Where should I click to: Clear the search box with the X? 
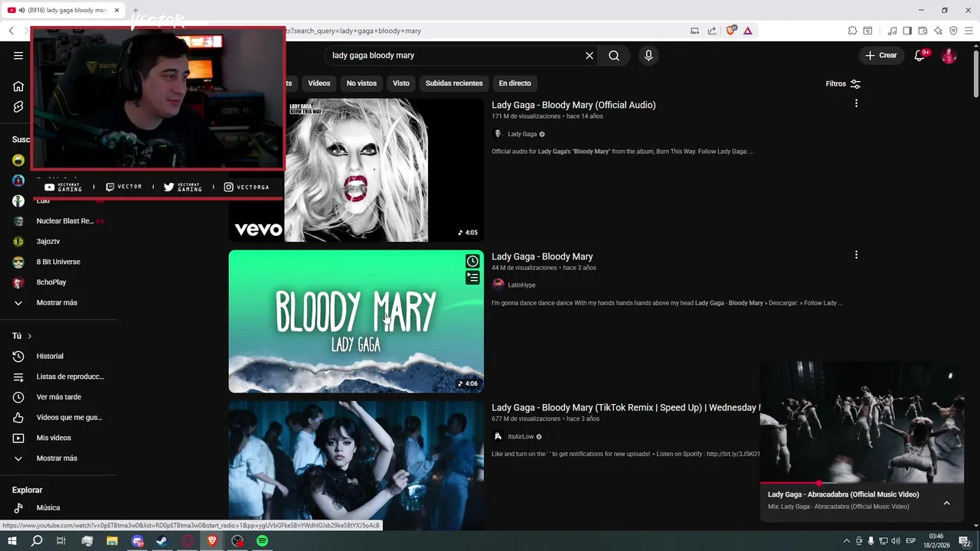[x=590, y=55]
